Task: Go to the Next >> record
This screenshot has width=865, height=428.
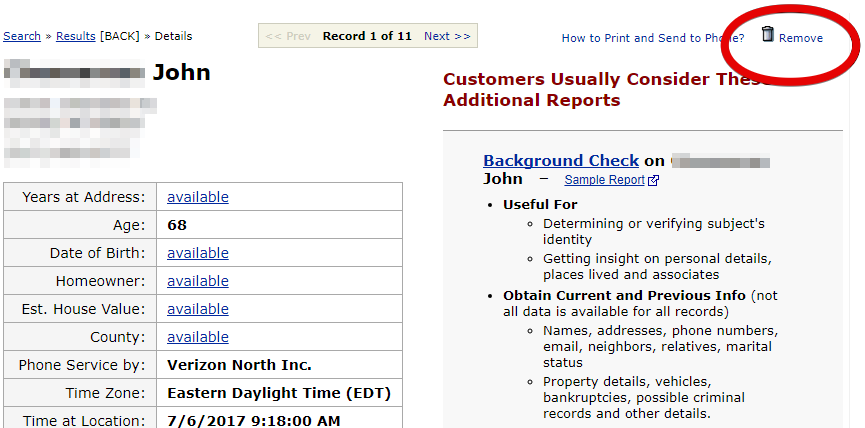Action: click(446, 36)
